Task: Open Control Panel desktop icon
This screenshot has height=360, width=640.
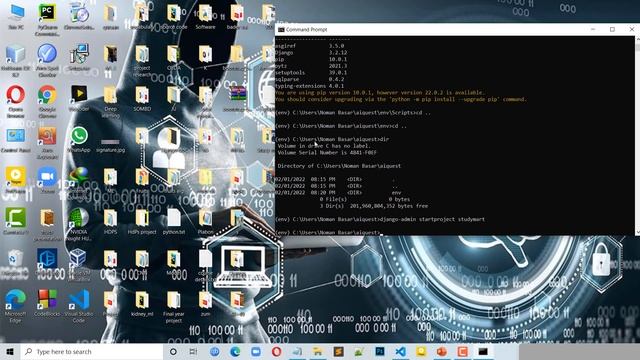Action: [x=16, y=140]
